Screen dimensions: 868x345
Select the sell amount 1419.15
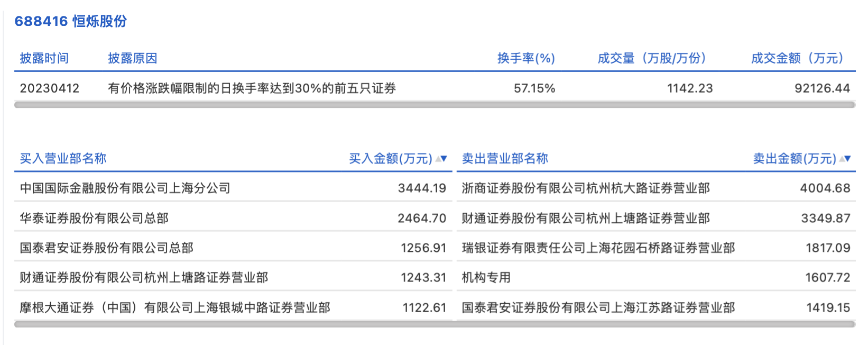click(828, 307)
